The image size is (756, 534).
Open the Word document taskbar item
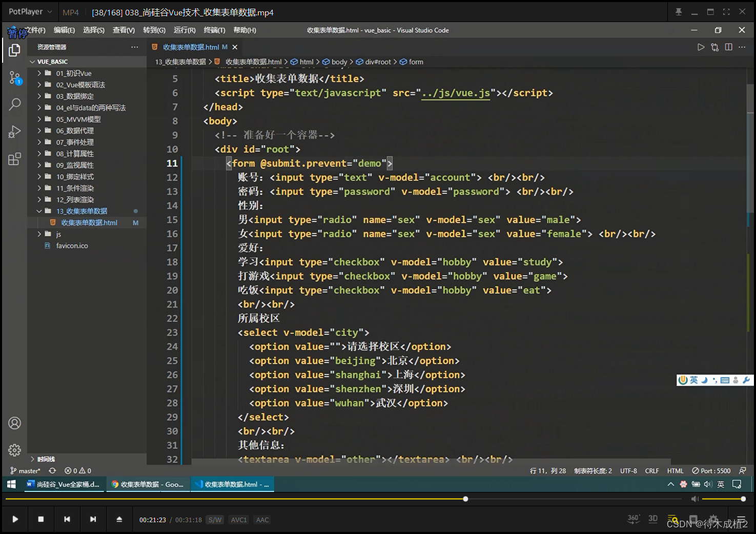click(x=64, y=484)
